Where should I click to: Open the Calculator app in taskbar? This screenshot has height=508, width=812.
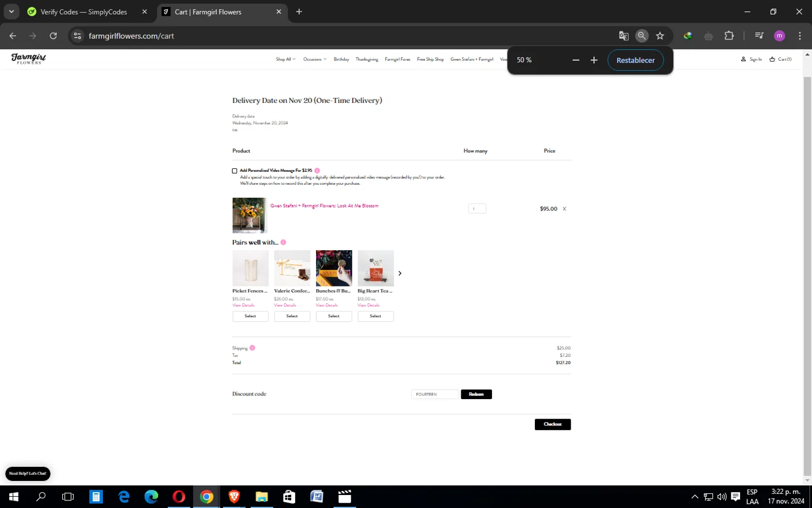click(96, 497)
